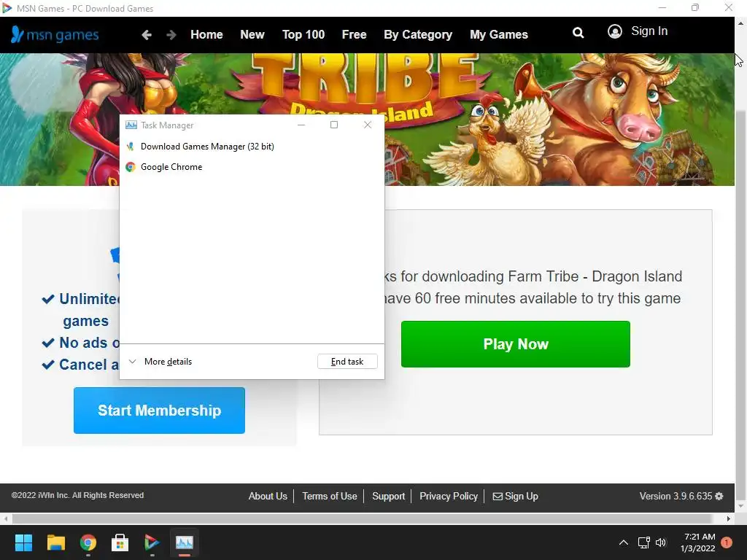Open File Explorer from the taskbar
The height and width of the screenshot is (560, 747).
(55, 542)
